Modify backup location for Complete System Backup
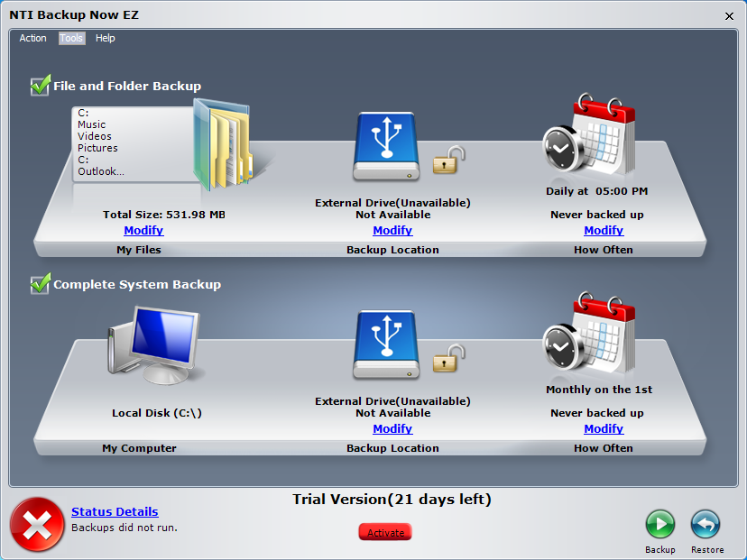This screenshot has height=560, width=747. click(392, 429)
